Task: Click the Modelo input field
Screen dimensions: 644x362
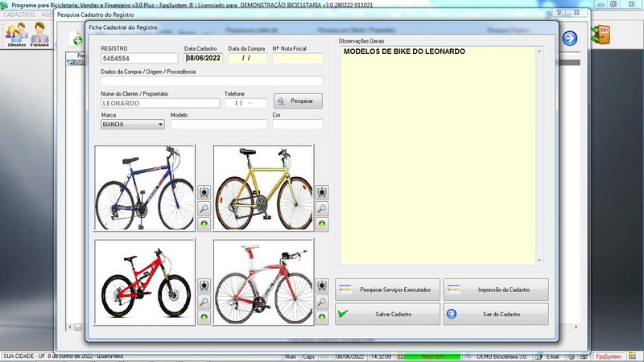Action: point(218,125)
